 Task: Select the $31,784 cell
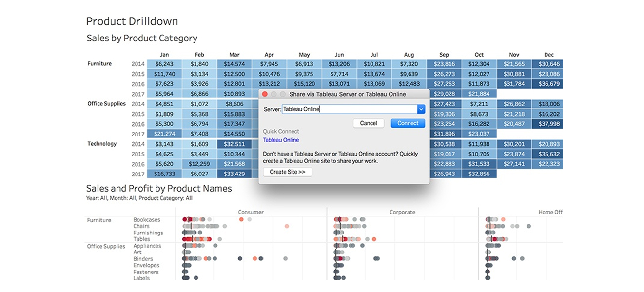[x=514, y=84]
